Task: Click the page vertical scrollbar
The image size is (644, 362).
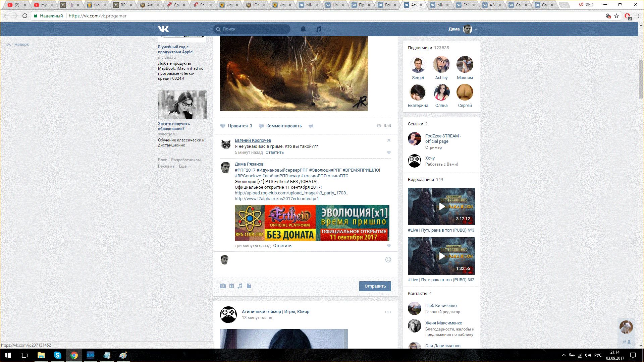Action: (641, 79)
